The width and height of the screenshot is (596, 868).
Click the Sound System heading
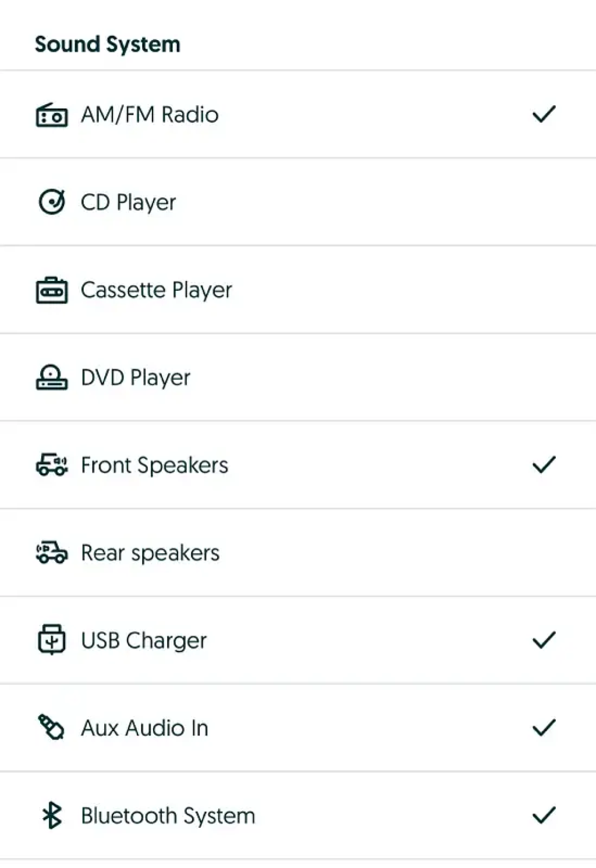click(x=108, y=44)
